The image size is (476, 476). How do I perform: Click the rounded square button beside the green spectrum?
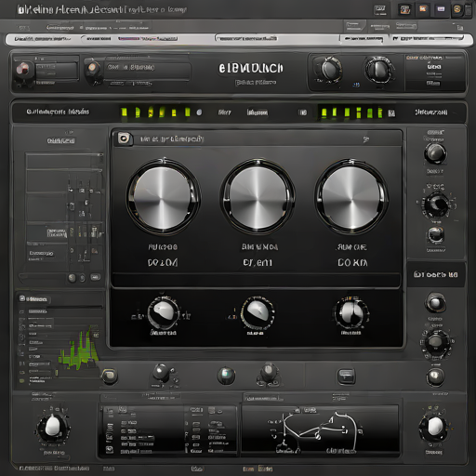point(110,376)
